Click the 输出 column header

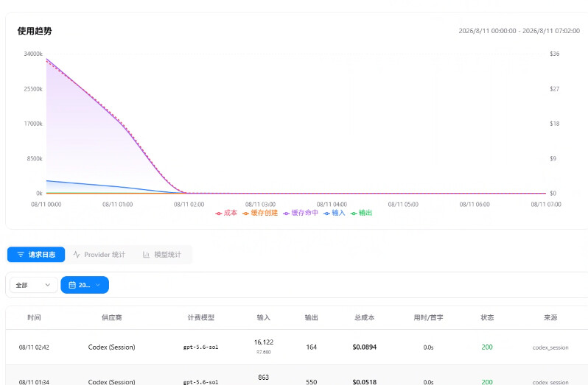coord(311,317)
